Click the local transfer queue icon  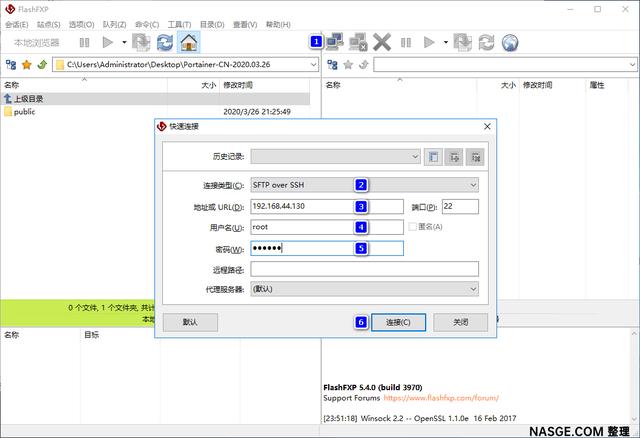coord(141,42)
